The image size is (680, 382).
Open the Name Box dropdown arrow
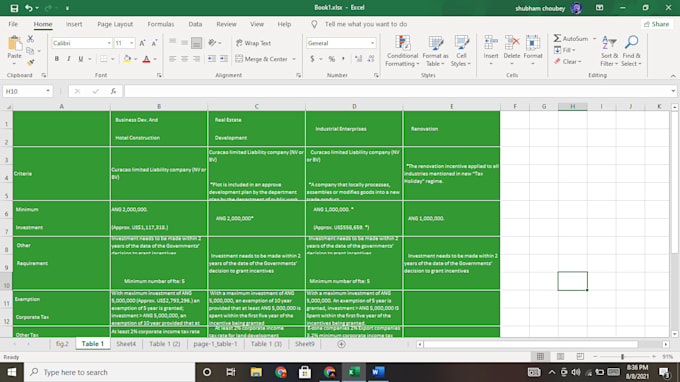(x=48, y=91)
